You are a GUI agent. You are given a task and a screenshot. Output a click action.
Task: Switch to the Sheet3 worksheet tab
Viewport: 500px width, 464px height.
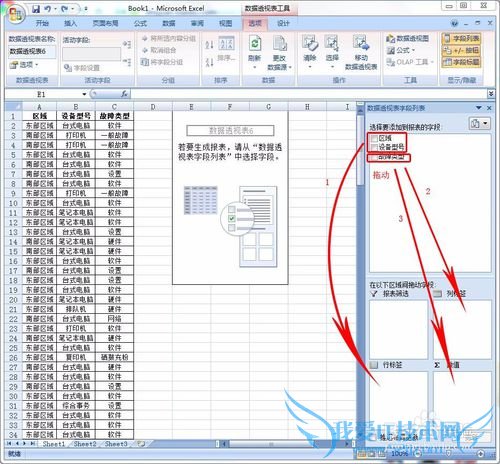(116, 444)
